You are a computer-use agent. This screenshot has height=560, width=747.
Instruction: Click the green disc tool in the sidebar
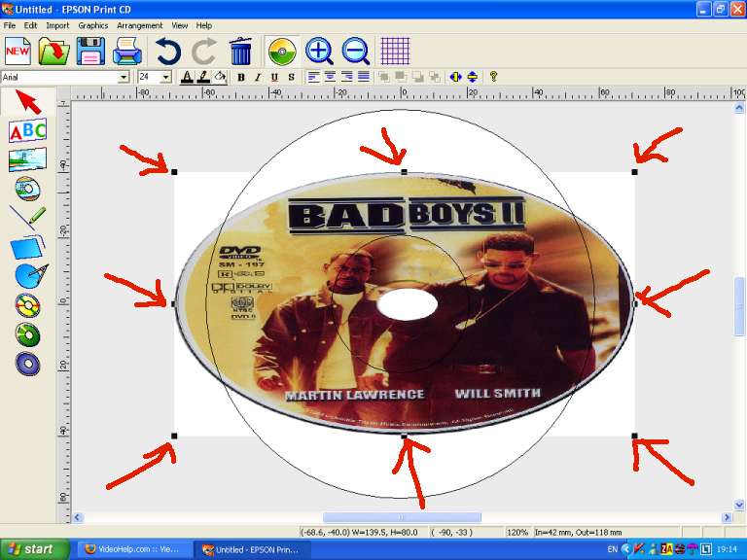click(27, 334)
